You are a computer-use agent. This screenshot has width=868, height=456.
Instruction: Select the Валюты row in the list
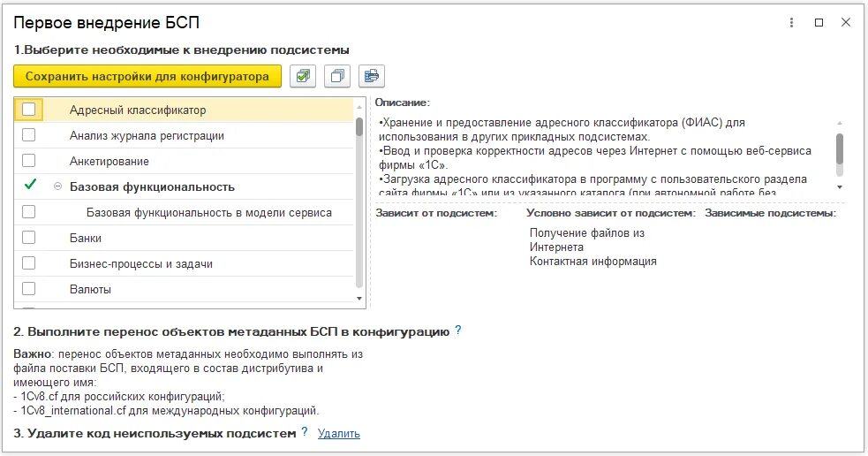pyautogui.click(x=90, y=289)
